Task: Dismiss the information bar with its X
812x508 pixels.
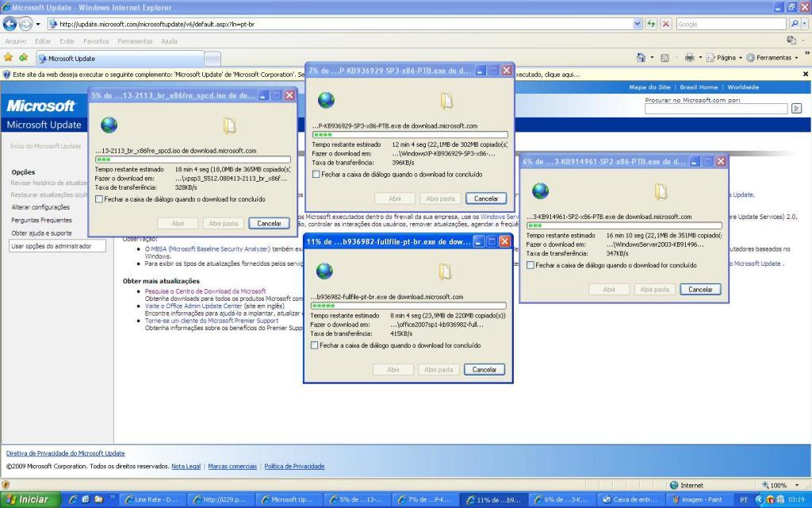Action: tap(806, 74)
